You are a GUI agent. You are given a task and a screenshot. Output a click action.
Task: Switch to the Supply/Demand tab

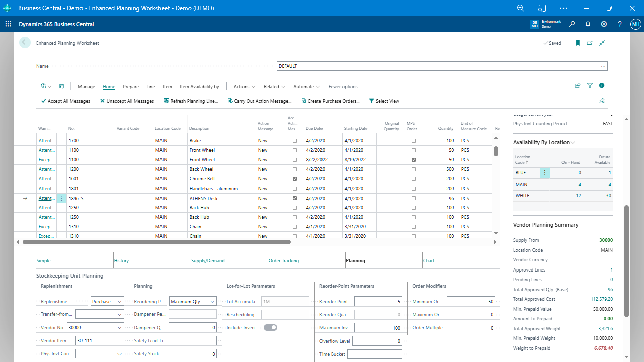207,260
